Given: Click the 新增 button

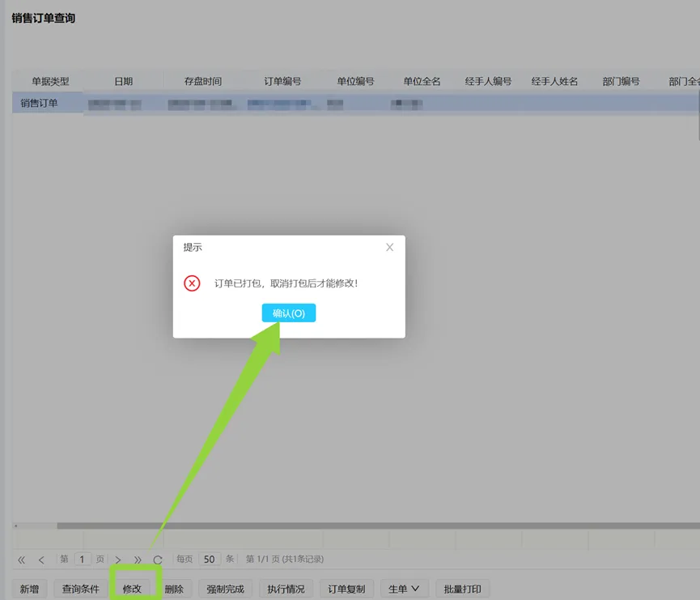Looking at the screenshot, I should pyautogui.click(x=29, y=589).
